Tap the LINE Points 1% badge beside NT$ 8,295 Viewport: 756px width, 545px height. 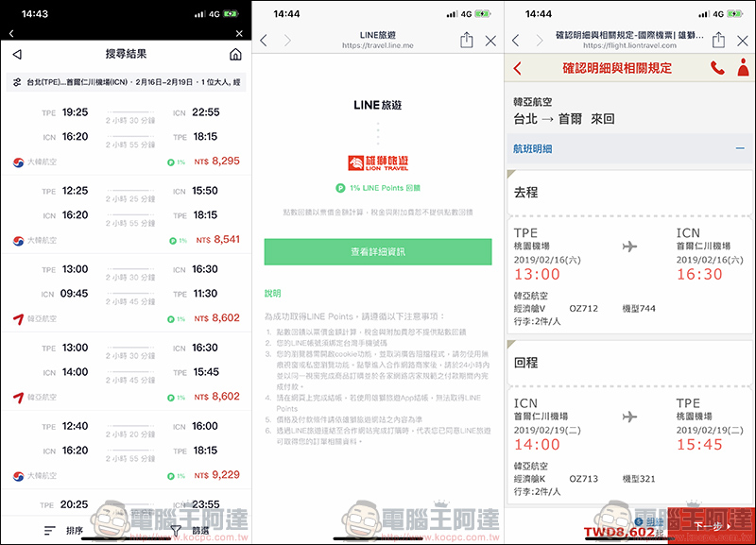tap(176, 162)
